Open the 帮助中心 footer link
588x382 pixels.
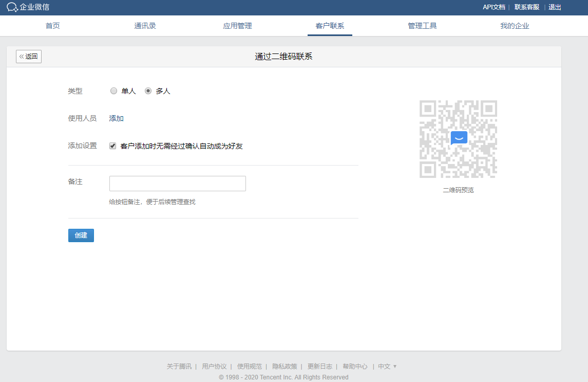[x=355, y=366]
